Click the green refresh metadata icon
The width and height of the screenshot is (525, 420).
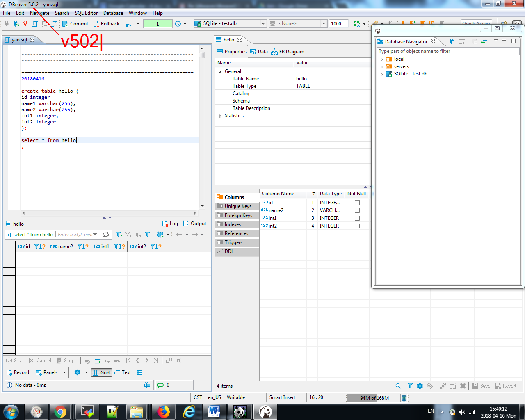357,24
